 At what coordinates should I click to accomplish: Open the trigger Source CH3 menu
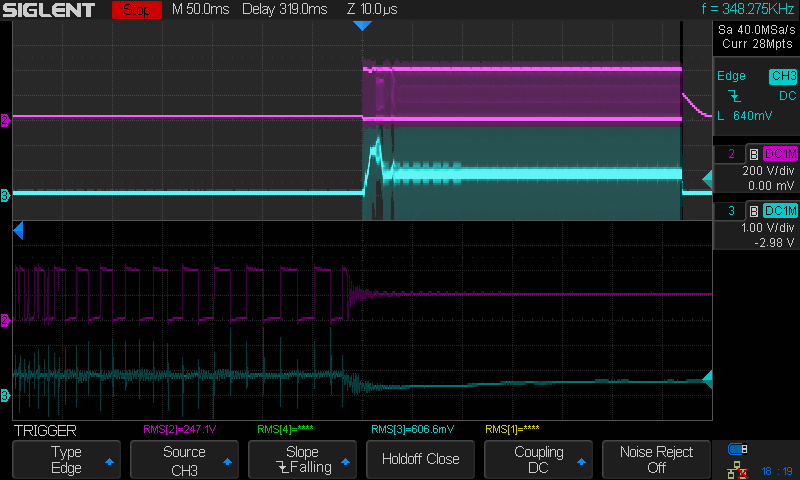pos(184,460)
